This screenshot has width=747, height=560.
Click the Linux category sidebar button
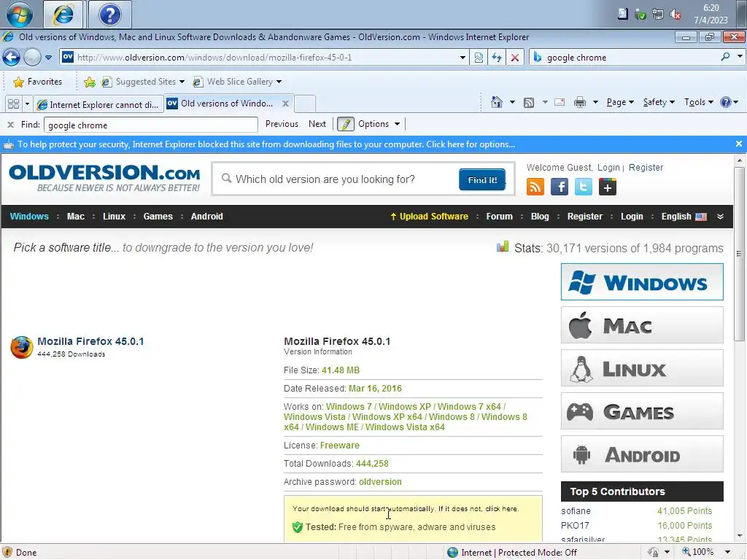pyautogui.click(x=642, y=368)
